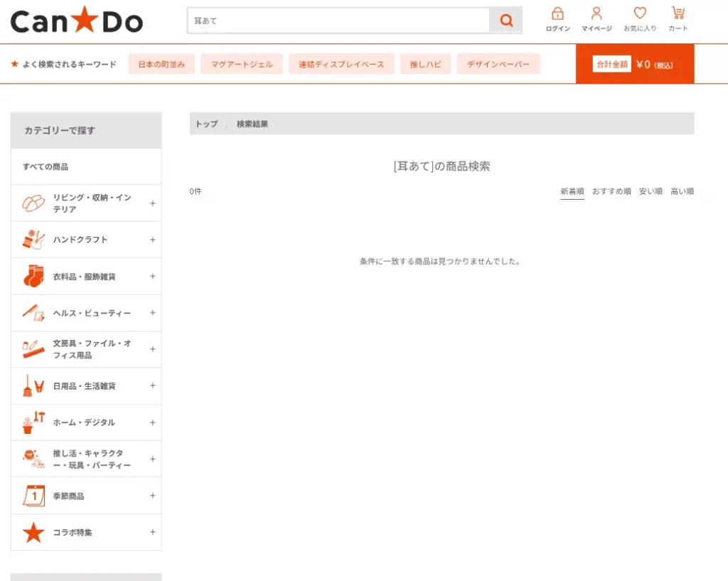Click the star icon beside コラボ特集

[x=32, y=533]
